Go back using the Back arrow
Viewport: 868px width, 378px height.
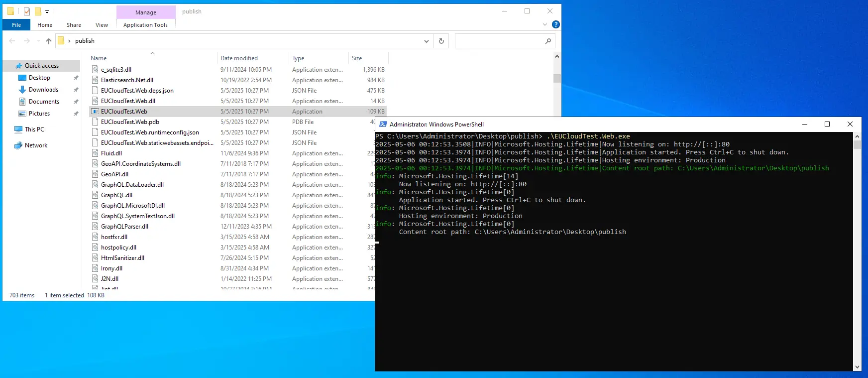click(12, 41)
